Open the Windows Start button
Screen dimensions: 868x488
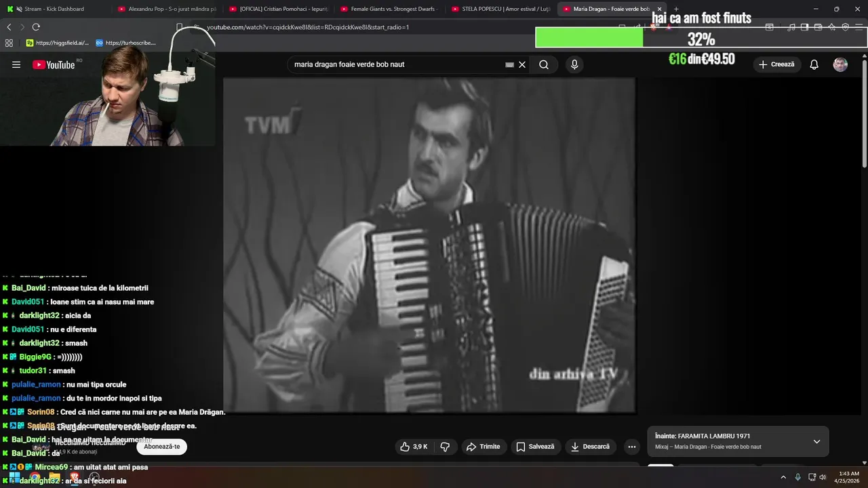click(x=14, y=477)
